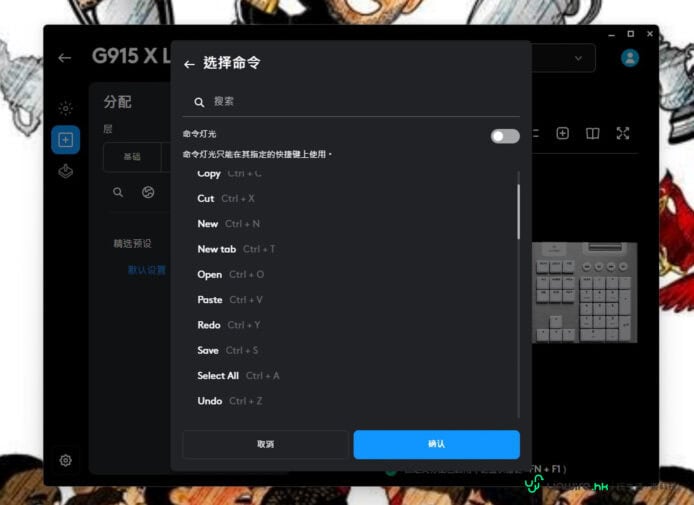
Task: Open the lighting (sun) section in sidebar
Action: click(65, 109)
